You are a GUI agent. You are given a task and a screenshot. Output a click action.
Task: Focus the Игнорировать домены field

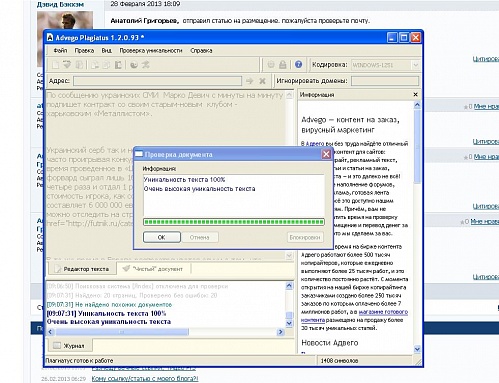pos(385,81)
